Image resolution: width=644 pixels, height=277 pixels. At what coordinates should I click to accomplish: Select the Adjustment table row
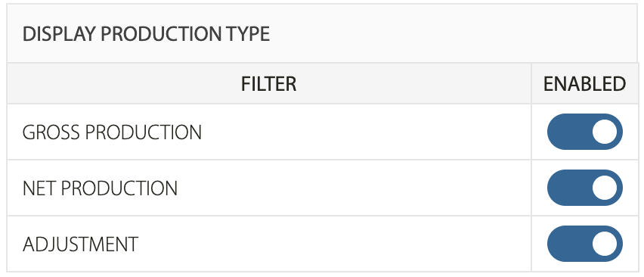tap(323, 244)
